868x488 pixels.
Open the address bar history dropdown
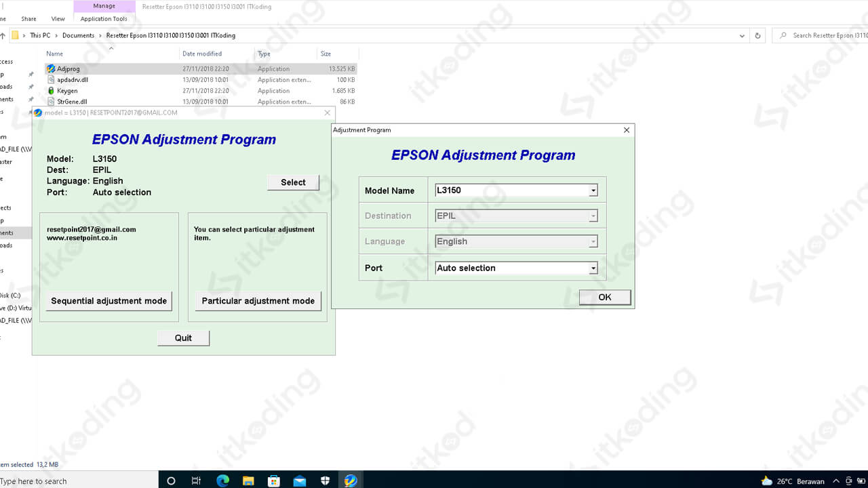pos(743,35)
